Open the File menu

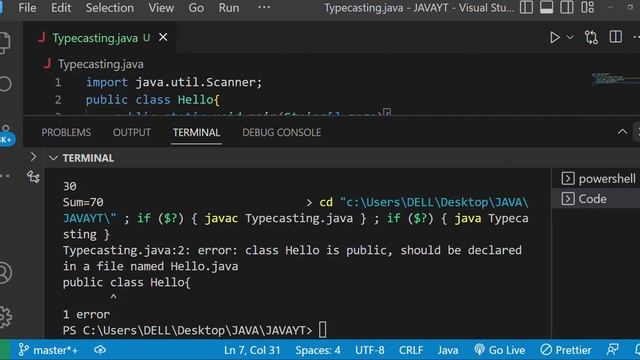click(x=27, y=8)
